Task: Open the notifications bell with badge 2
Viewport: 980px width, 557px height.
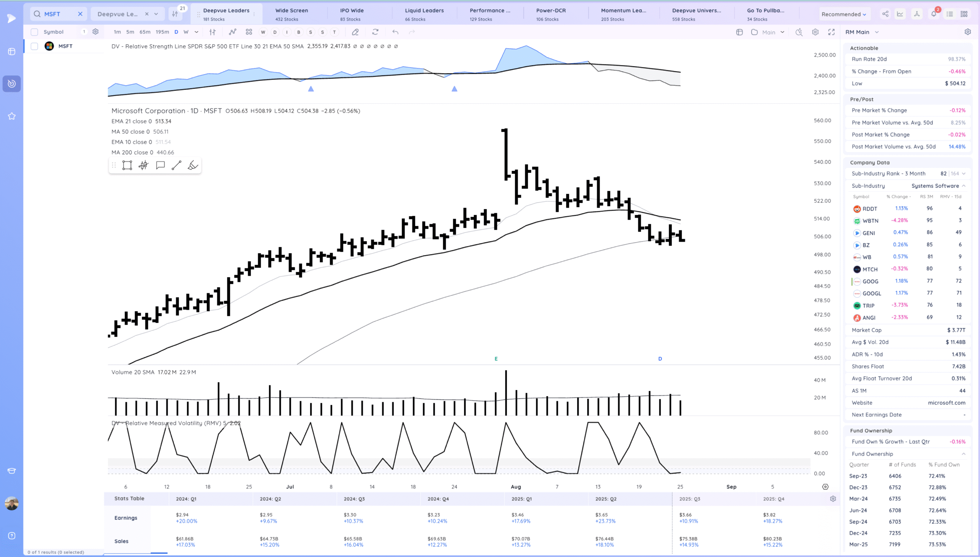Action: [934, 14]
